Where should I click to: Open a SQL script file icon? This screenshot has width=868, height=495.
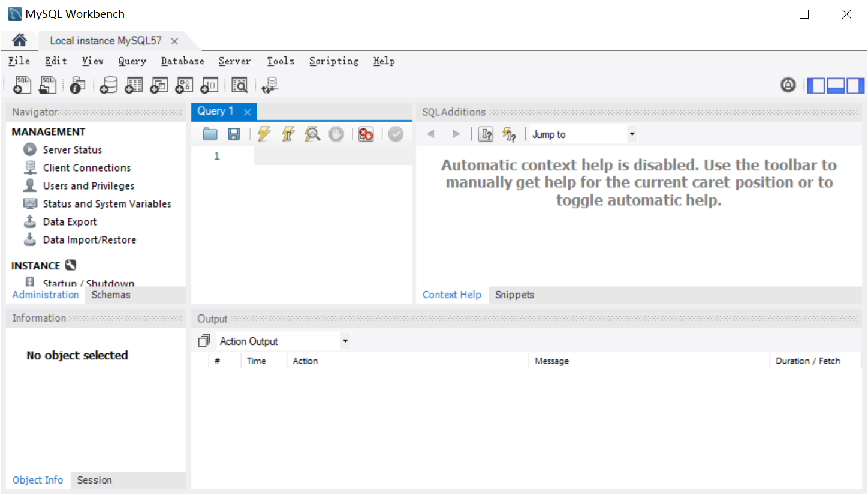pos(48,85)
